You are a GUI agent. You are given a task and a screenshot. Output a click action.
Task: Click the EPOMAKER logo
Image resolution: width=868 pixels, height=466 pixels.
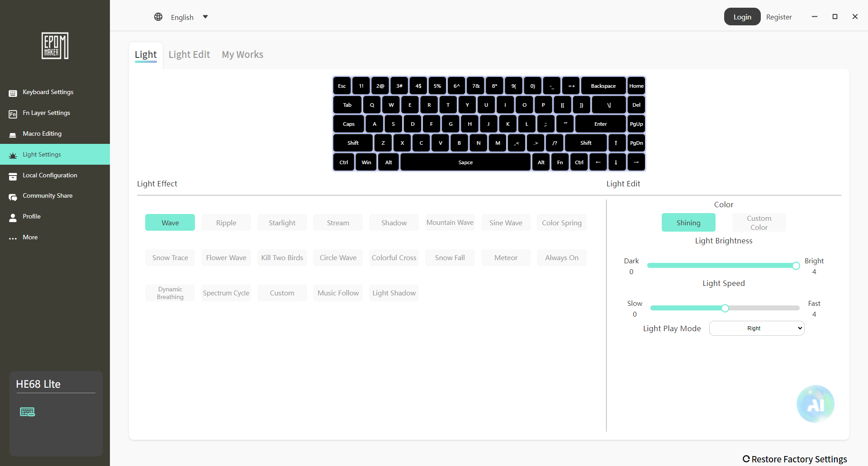click(55, 46)
